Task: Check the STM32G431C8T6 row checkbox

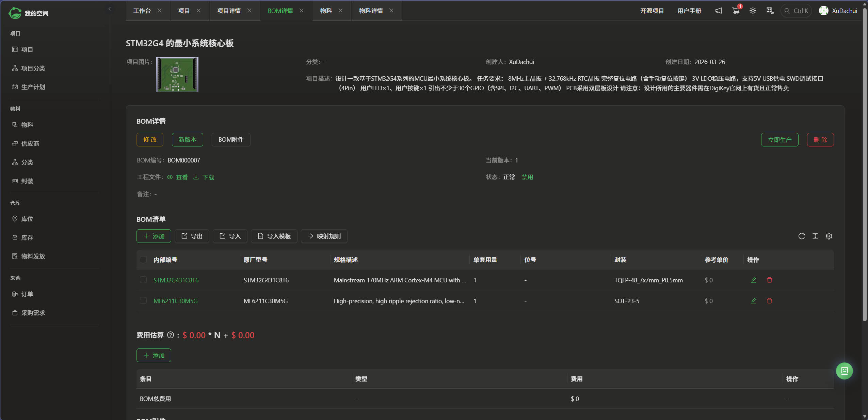Action: click(x=143, y=280)
